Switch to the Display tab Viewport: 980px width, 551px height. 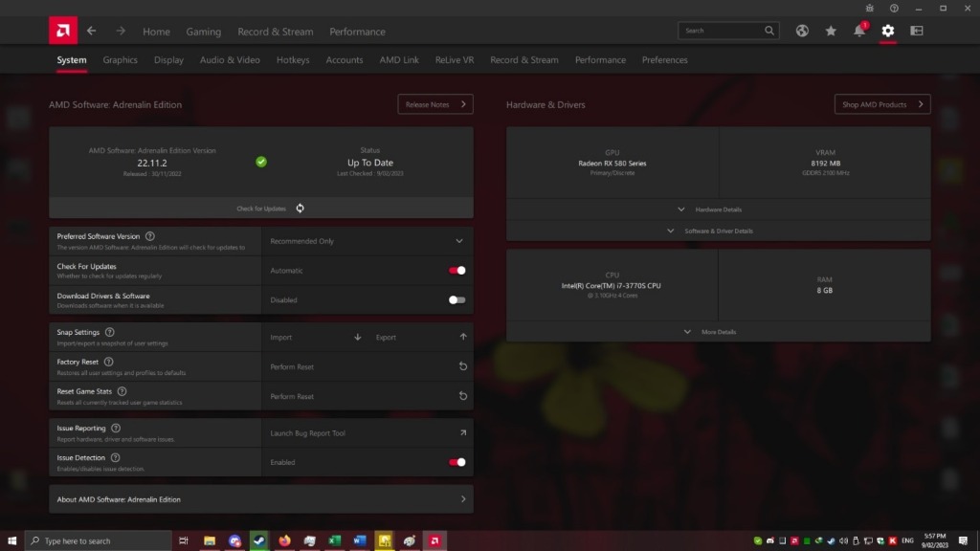tap(168, 60)
